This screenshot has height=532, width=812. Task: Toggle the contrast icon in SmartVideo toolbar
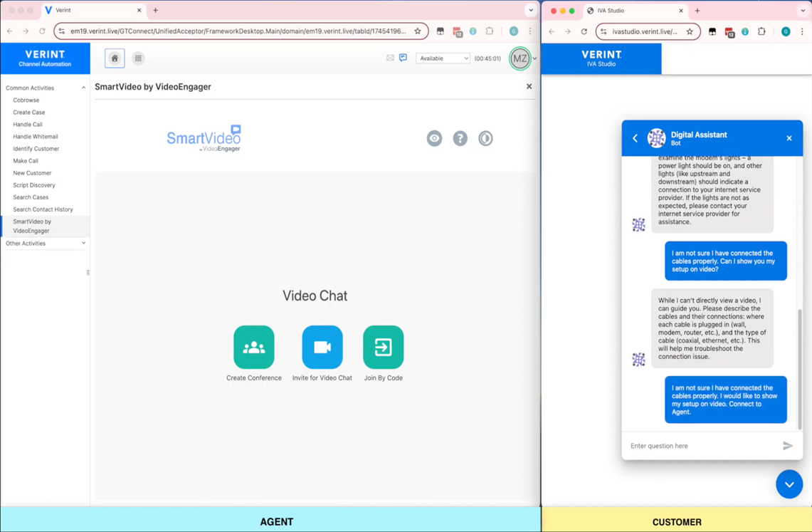[x=485, y=138]
